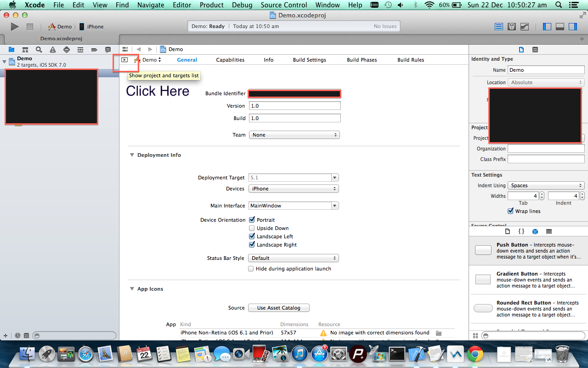This screenshot has height=368, width=588.
Task: Increment the Tab width stepper
Action: pyautogui.click(x=542, y=194)
